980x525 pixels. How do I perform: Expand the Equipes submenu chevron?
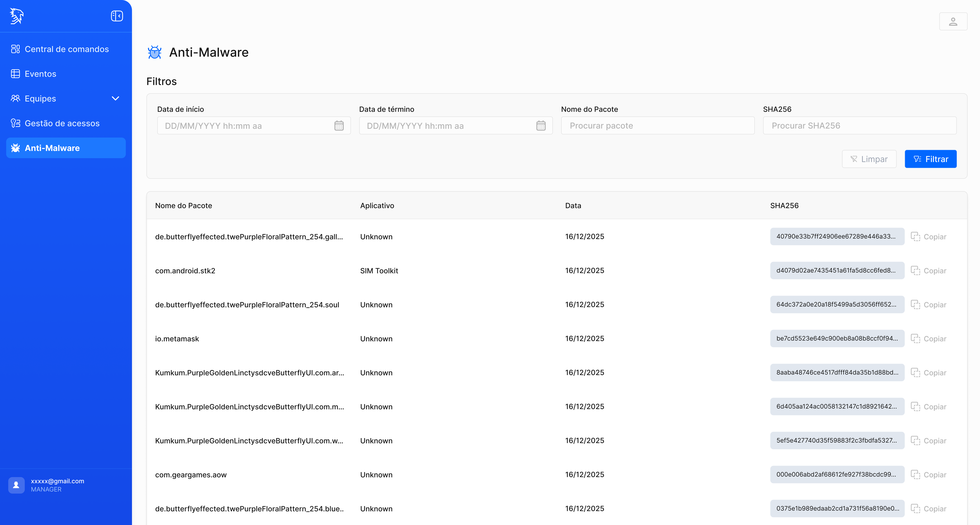(115, 98)
